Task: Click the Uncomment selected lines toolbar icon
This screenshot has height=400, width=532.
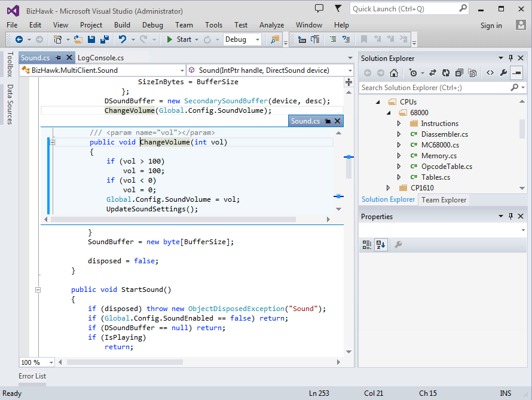Action: tap(346, 39)
